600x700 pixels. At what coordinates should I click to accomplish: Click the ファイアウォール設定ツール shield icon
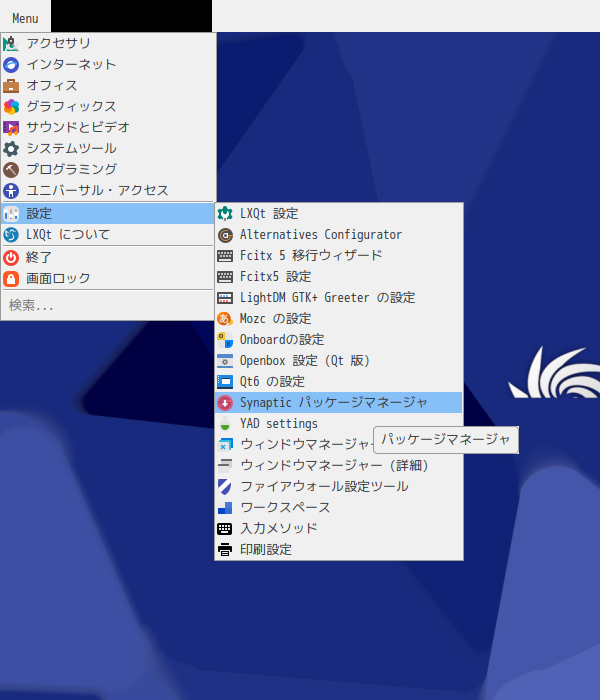tap(225, 487)
